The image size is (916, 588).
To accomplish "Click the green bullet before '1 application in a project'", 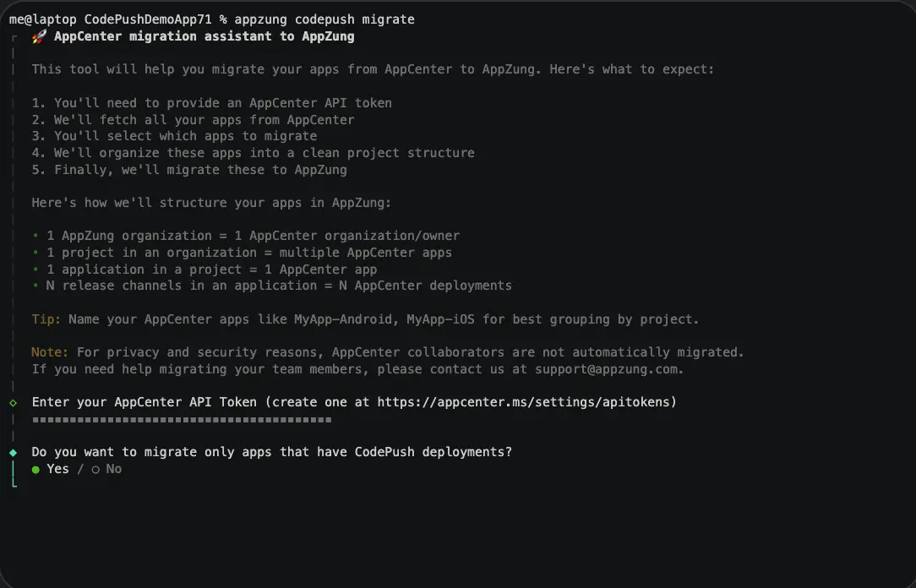I will [x=35, y=269].
